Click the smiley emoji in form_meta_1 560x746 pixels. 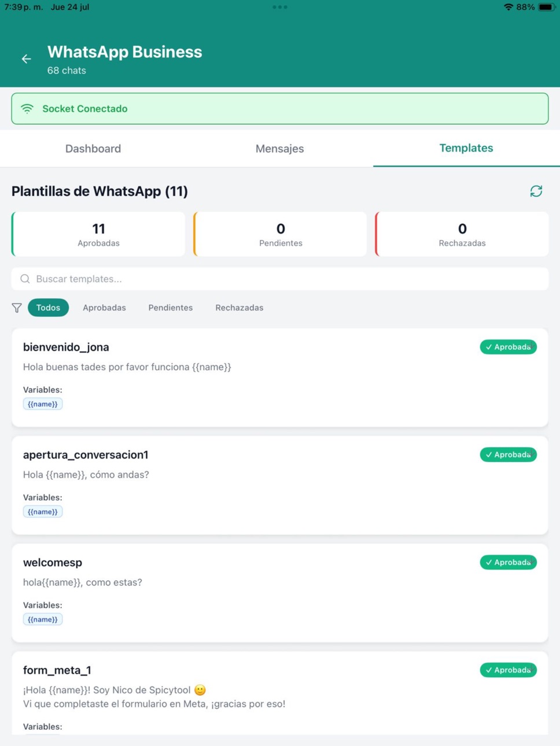[x=200, y=690]
